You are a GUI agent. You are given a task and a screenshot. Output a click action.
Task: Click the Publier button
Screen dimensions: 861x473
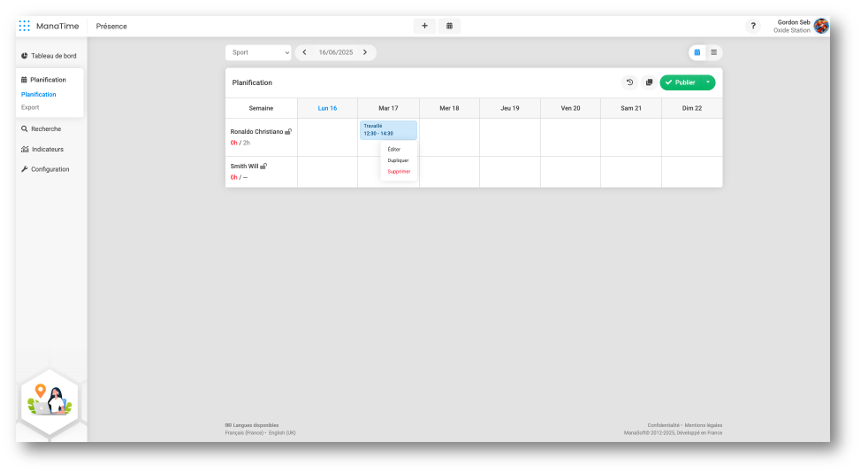point(680,82)
